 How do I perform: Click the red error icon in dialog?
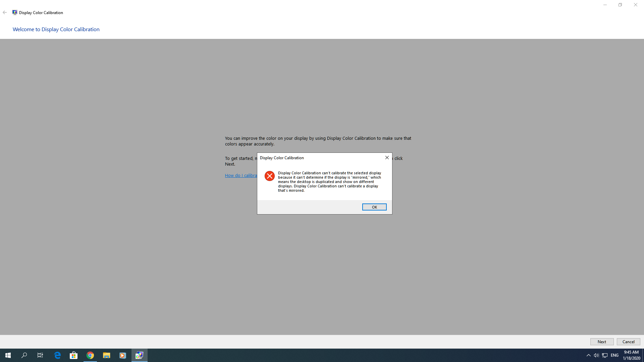coord(270,176)
